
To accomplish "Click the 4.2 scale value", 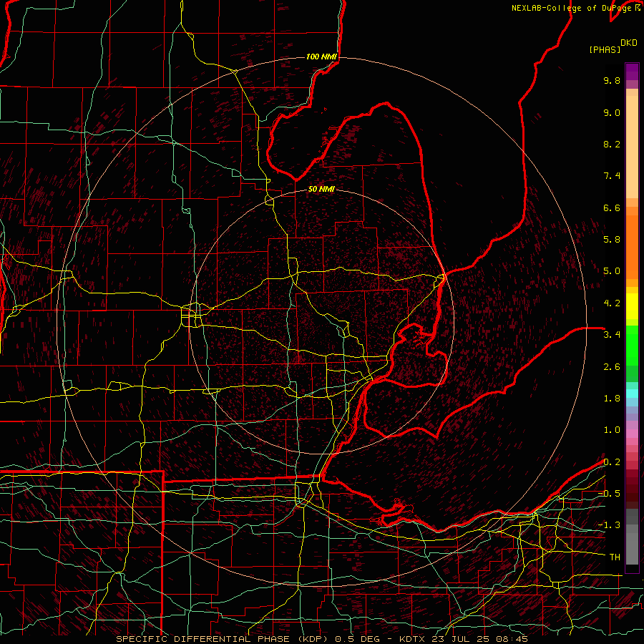I will (612, 303).
